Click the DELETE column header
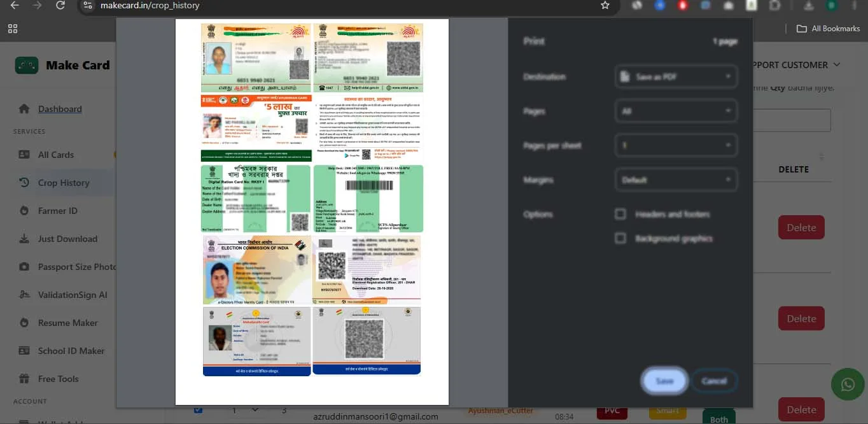Viewport: 868px width, 424px height. coord(794,169)
